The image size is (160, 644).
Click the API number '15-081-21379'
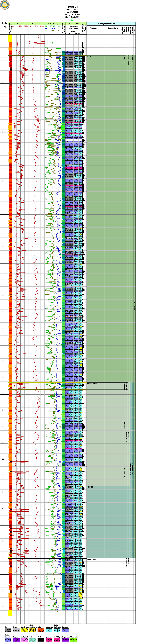point(72,10)
